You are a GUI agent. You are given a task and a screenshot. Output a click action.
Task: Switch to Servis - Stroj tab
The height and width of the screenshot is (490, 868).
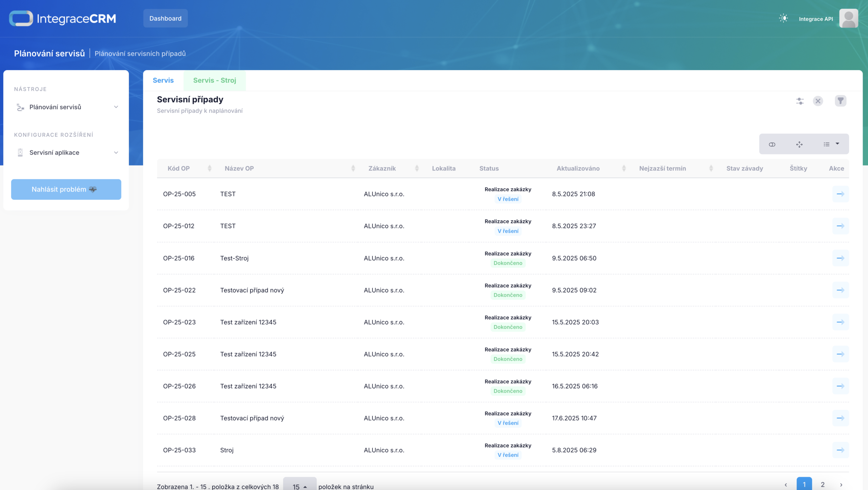pyautogui.click(x=214, y=80)
